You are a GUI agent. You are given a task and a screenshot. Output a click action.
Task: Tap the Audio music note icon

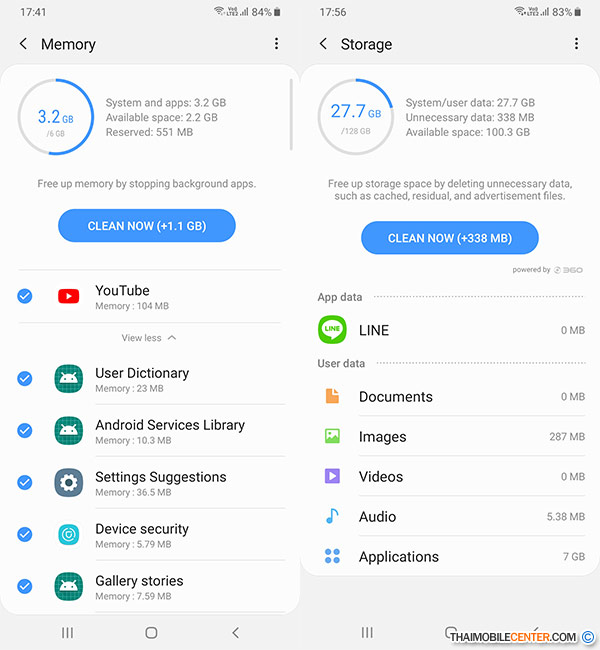pos(332,517)
